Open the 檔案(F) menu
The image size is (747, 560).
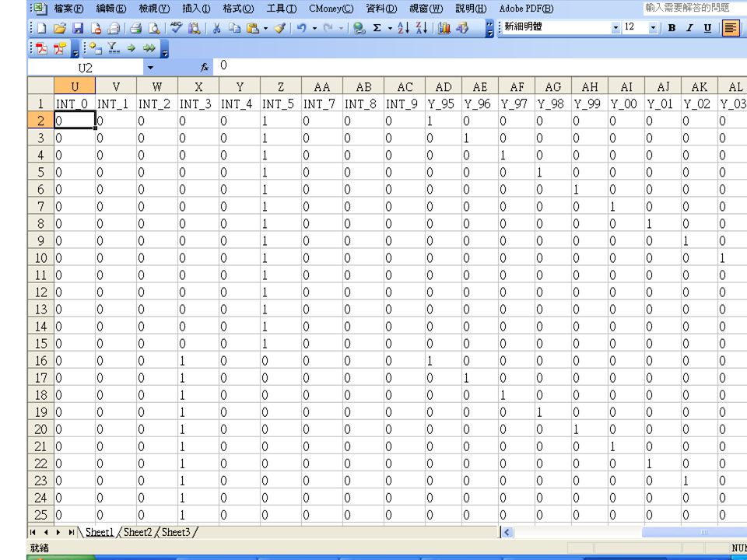point(68,9)
